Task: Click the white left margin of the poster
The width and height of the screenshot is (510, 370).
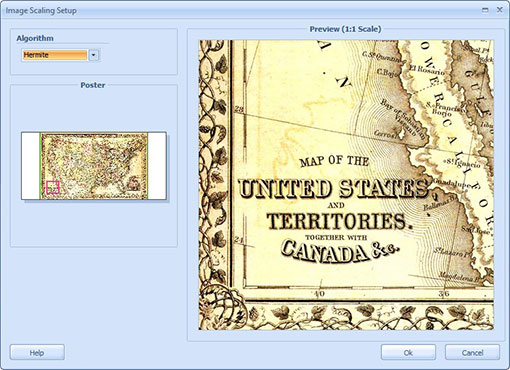Action: [31, 166]
